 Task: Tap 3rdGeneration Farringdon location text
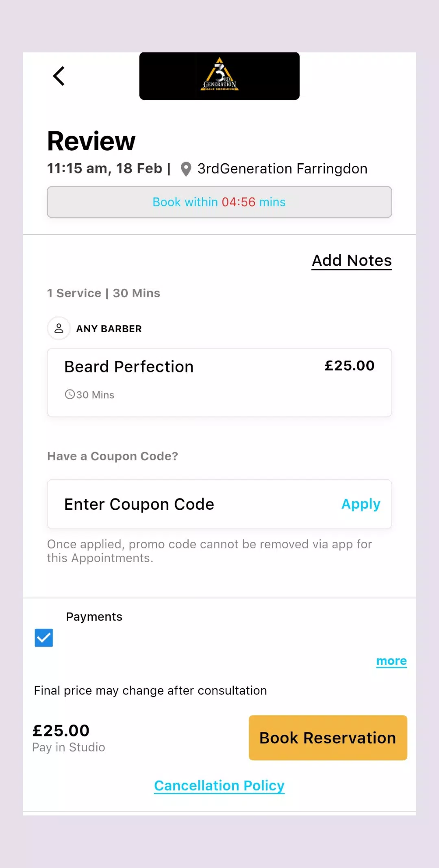(283, 169)
